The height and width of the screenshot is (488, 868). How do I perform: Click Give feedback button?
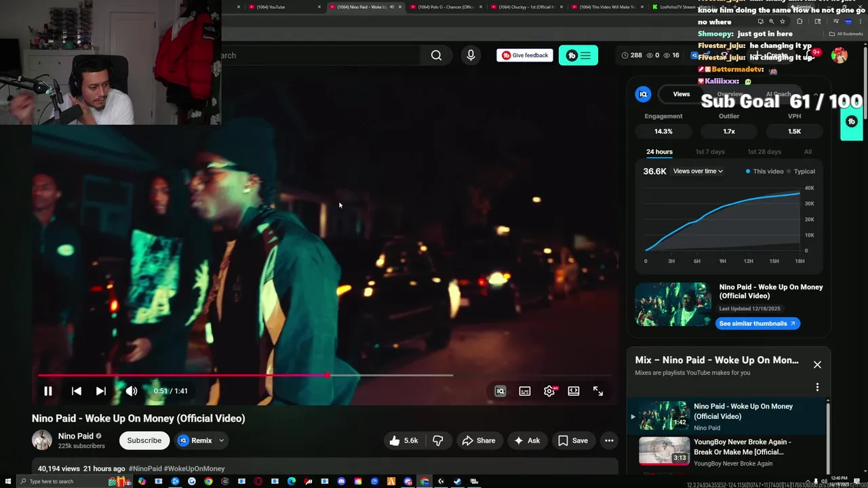click(525, 56)
